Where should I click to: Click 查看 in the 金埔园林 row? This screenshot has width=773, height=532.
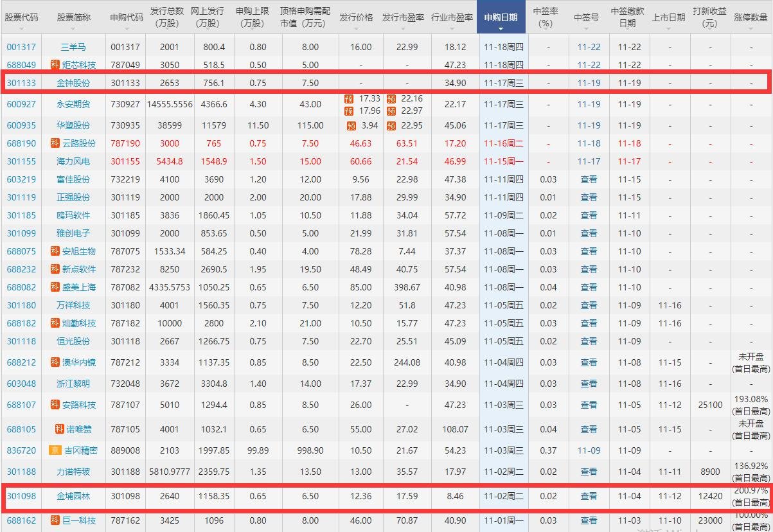pyautogui.click(x=589, y=496)
